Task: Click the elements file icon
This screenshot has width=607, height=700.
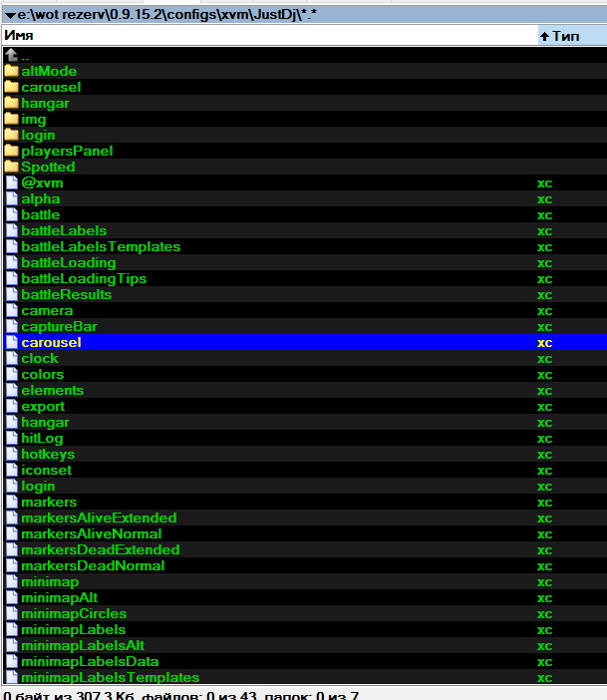Action: [12, 390]
